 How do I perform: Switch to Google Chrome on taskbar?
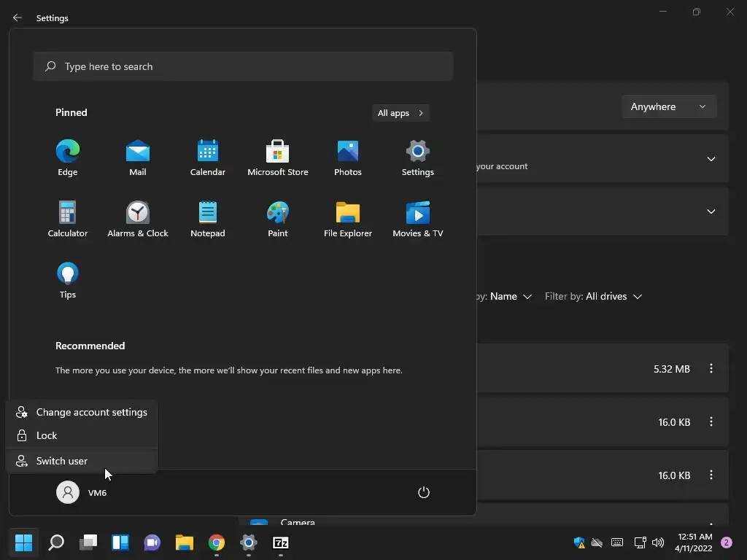coord(216,542)
